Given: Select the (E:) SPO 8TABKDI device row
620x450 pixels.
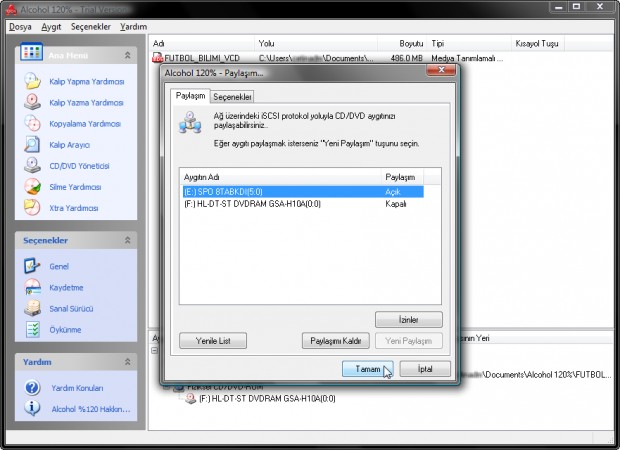Looking at the screenshot, I should [x=303, y=192].
